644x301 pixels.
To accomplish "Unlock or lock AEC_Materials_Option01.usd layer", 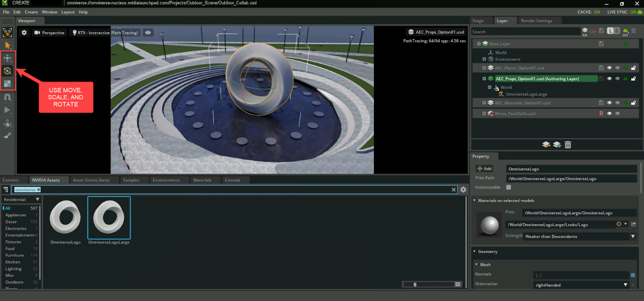I will [x=633, y=103].
